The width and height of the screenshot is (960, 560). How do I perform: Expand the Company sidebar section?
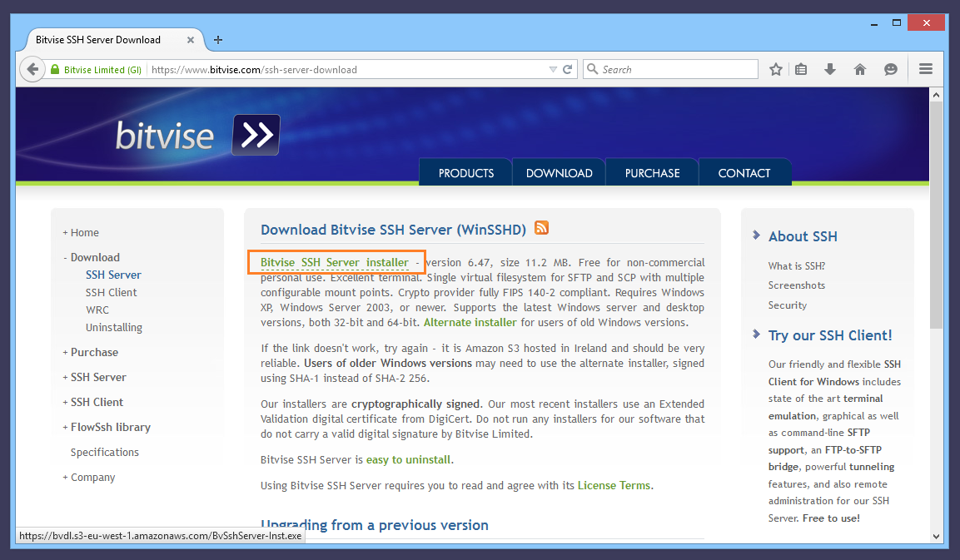click(x=65, y=478)
